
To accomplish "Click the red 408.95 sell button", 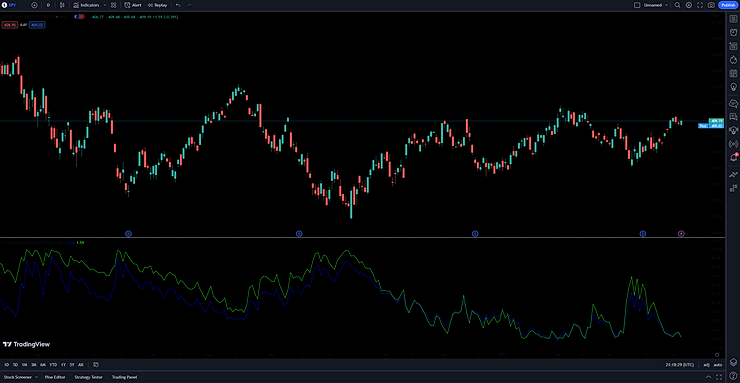I will tap(9, 25).
